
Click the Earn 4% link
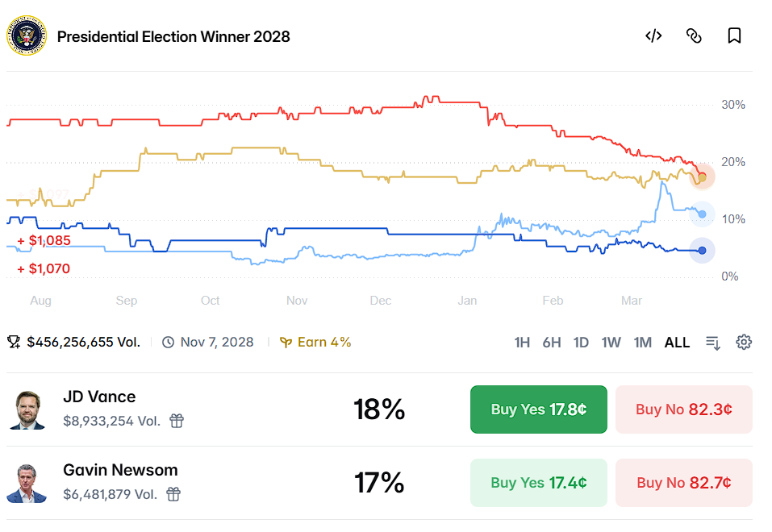[315, 342]
